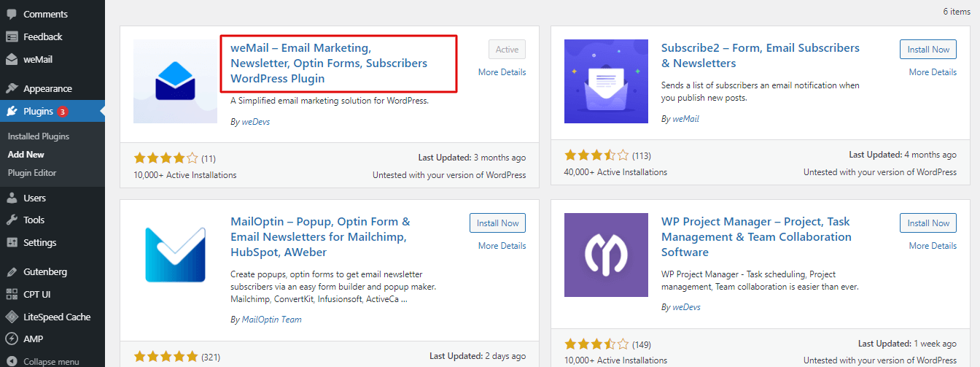This screenshot has height=367, width=980.
Task: Click the Active button for weMail
Action: click(x=507, y=50)
